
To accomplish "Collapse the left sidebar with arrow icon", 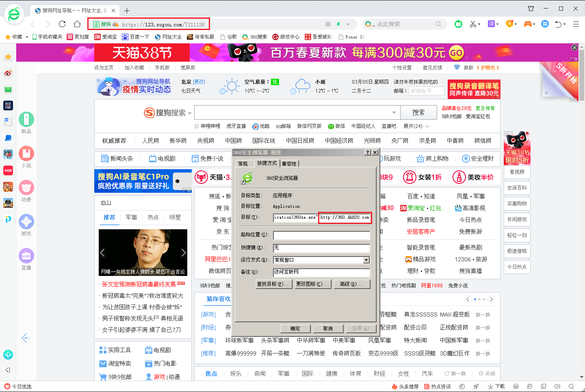I will point(8,370).
